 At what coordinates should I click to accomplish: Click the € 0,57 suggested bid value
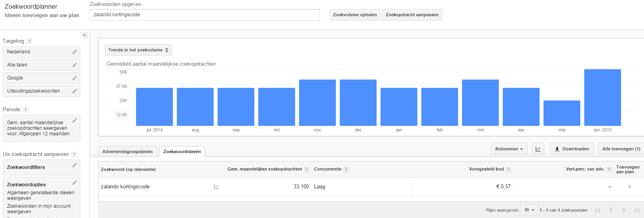click(503, 187)
